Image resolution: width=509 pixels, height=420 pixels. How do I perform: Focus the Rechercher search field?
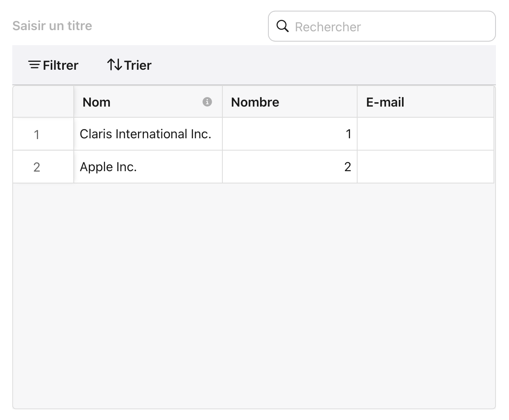tap(388, 27)
